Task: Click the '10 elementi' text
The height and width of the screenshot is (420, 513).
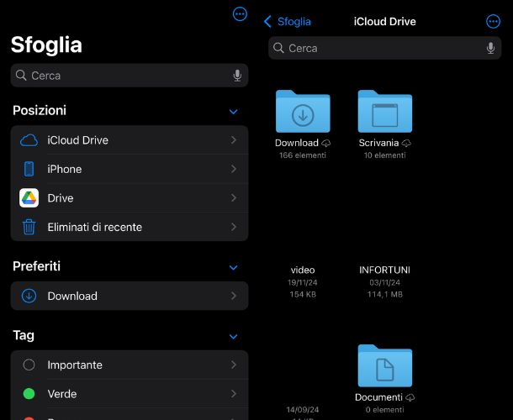Action: [x=385, y=155]
